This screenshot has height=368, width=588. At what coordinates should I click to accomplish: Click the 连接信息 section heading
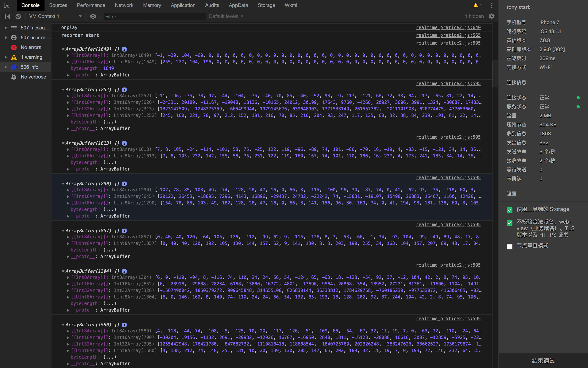point(516,83)
